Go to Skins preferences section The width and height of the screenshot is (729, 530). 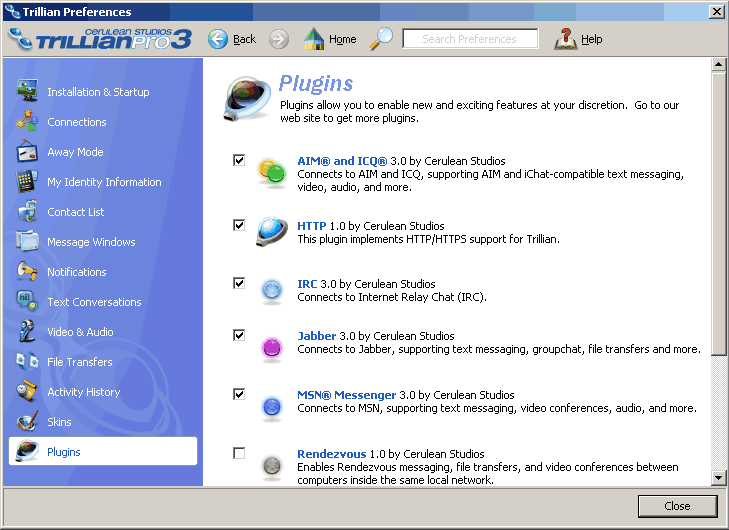coord(60,422)
